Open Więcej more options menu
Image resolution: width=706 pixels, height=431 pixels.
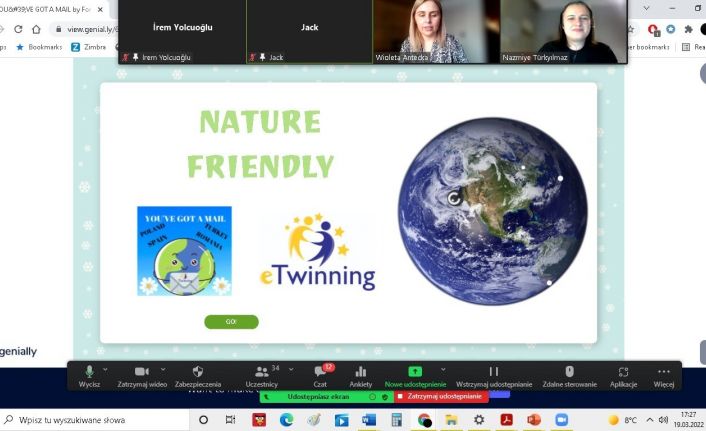pos(664,372)
